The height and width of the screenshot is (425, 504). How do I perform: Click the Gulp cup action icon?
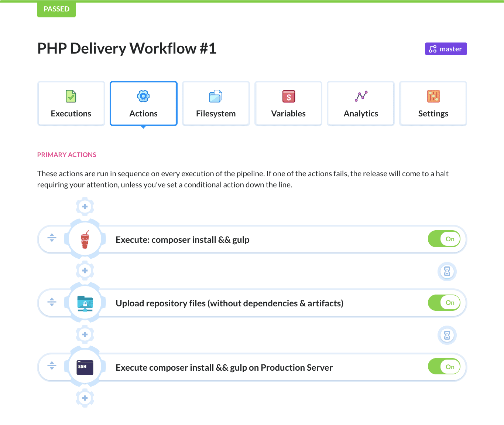point(85,239)
